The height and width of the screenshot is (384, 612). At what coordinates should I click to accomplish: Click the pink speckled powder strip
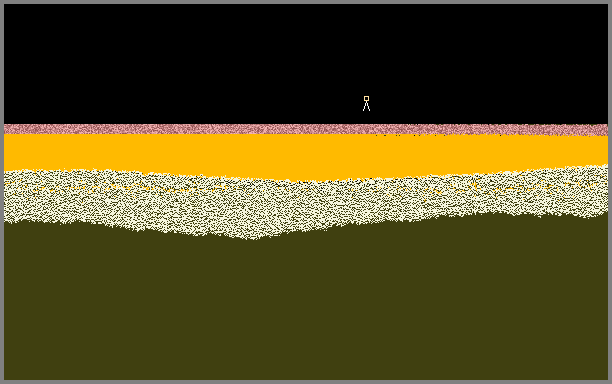pyautogui.click(x=306, y=129)
